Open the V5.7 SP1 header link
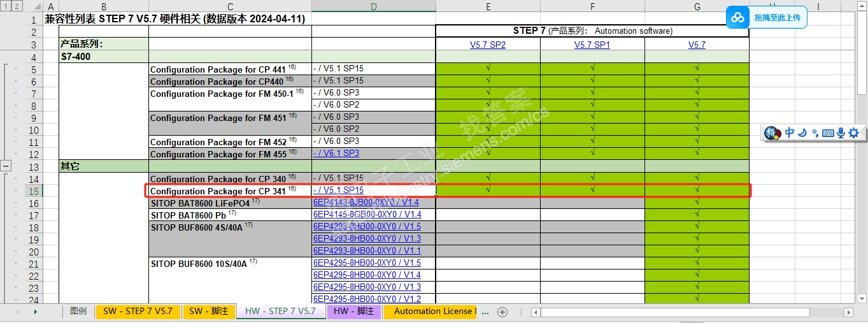The height and width of the screenshot is (323, 868). click(592, 45)
